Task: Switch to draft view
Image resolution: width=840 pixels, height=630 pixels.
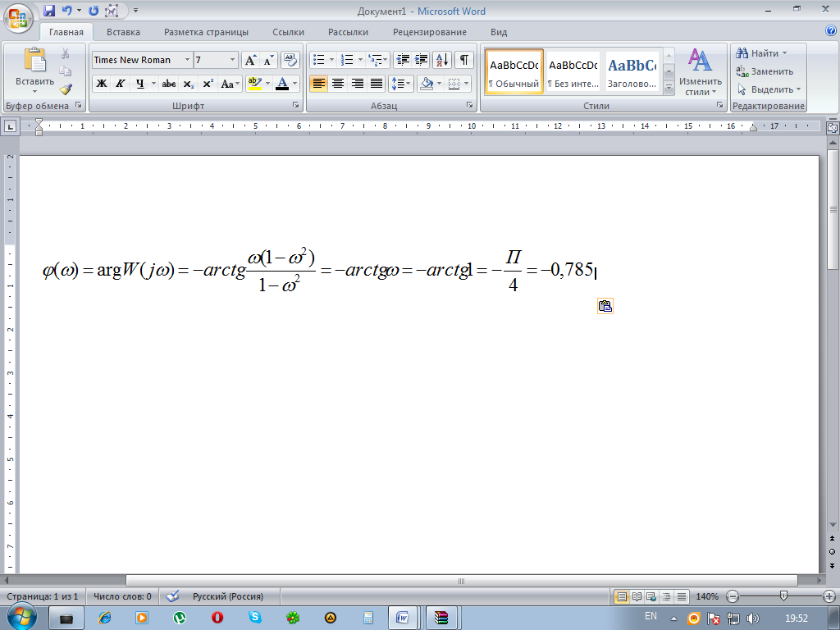Action: coord(682,596)
